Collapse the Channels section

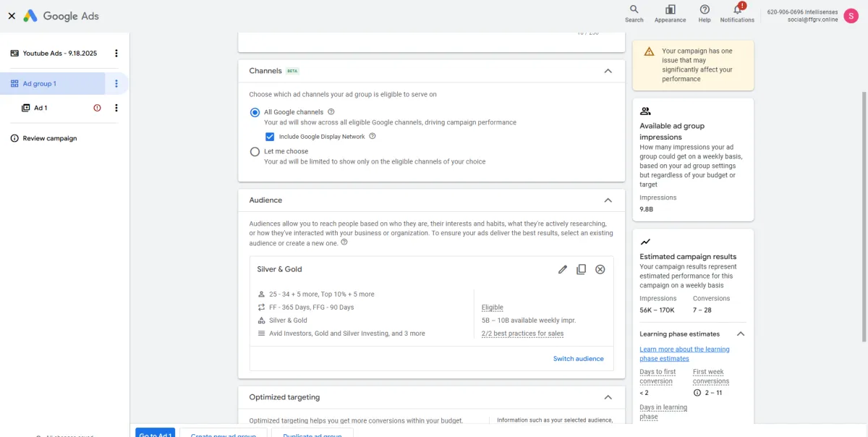pos(608,71)
